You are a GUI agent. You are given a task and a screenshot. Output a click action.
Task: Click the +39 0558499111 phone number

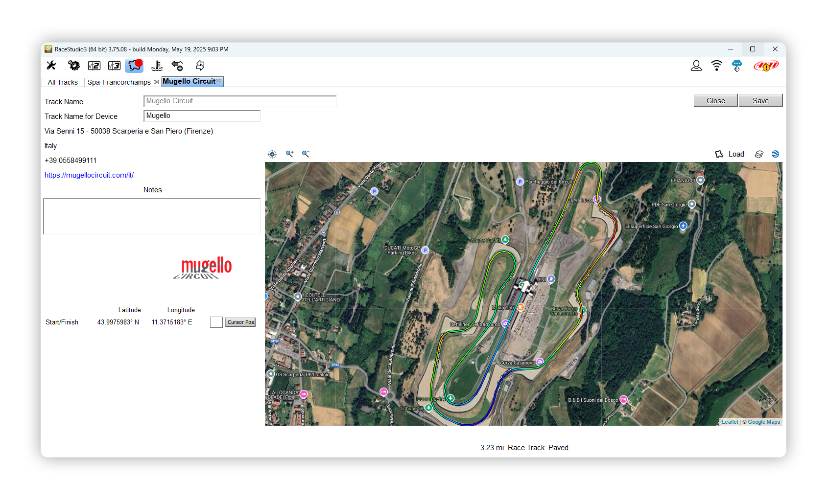(x=71, y=160)
